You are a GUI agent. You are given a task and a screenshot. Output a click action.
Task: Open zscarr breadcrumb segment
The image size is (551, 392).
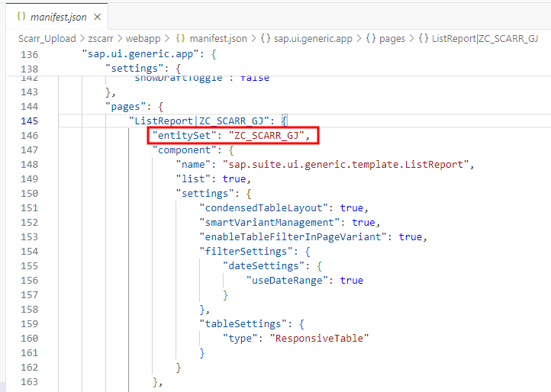101,38
